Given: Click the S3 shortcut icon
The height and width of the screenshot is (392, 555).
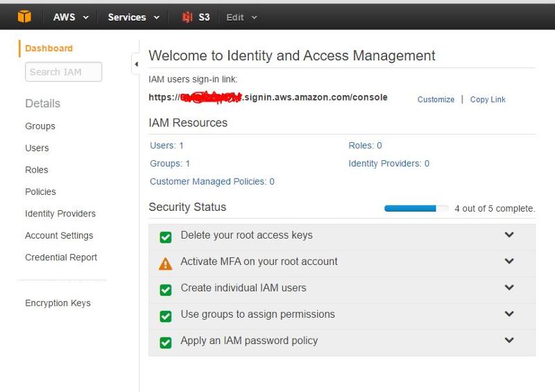Looking at the screenshot, I should [x=187, y=17].
